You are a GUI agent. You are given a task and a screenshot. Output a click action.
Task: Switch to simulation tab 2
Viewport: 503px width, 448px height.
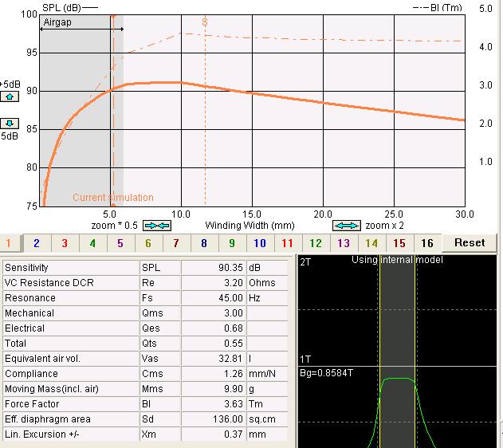(x=37, y=243)
